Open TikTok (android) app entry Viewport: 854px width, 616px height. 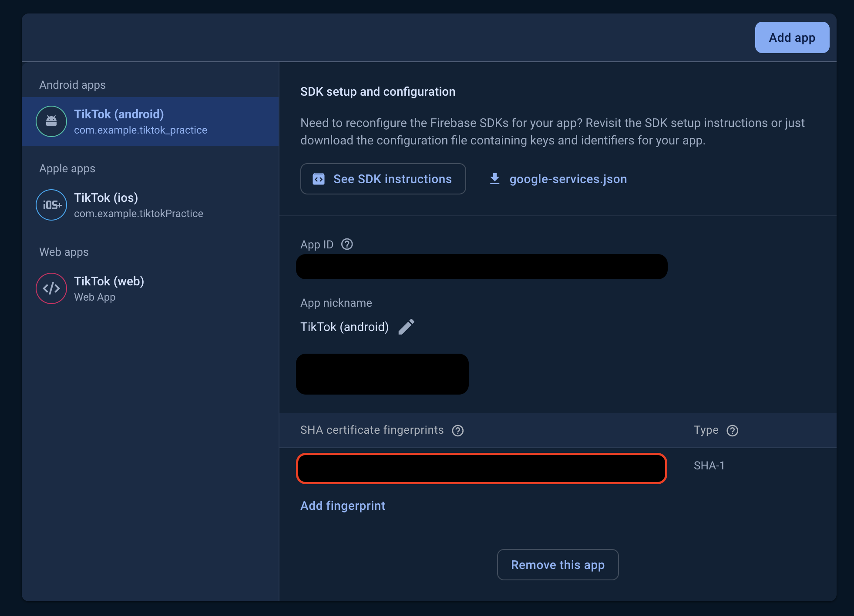(x=150, y=121)
